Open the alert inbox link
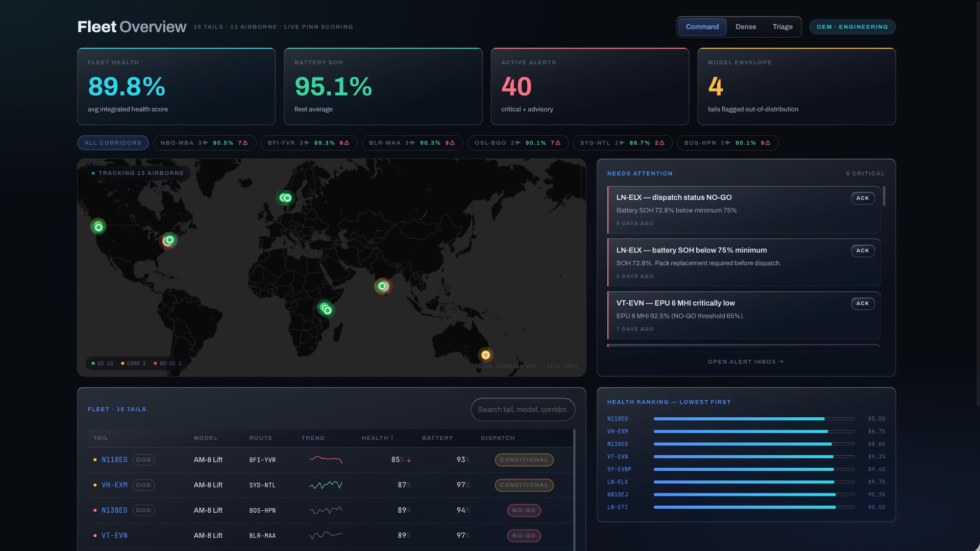Viewport: 980px width, 551px height. tap(745, 362)
